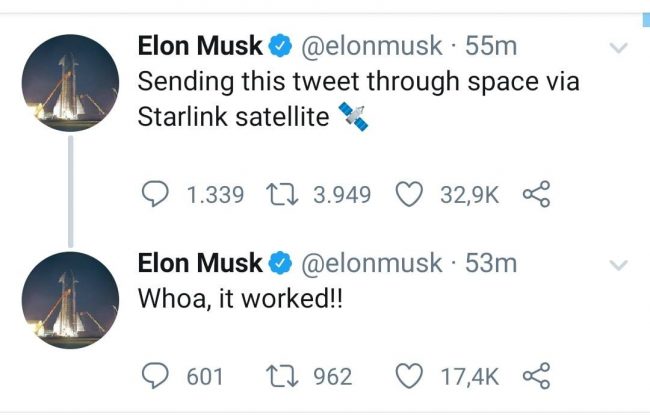650x416 pixels.
Task: Like the Starlink satellite tweet
Action: pyautogui.click(x=409, y=195)
